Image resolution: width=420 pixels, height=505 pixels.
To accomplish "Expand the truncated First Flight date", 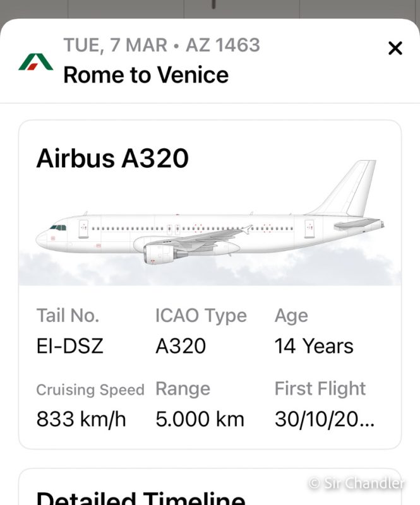I will tap(325, 419).
